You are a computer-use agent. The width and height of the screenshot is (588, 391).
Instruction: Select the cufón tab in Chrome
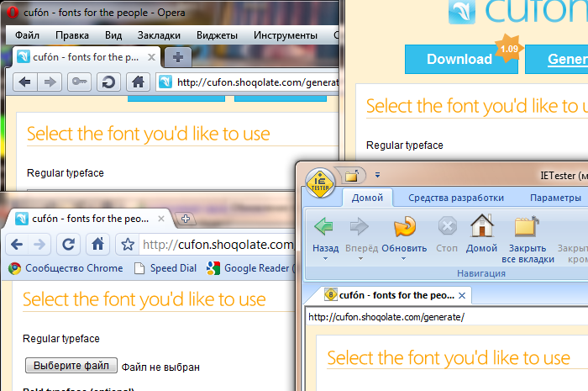point(90,219)
